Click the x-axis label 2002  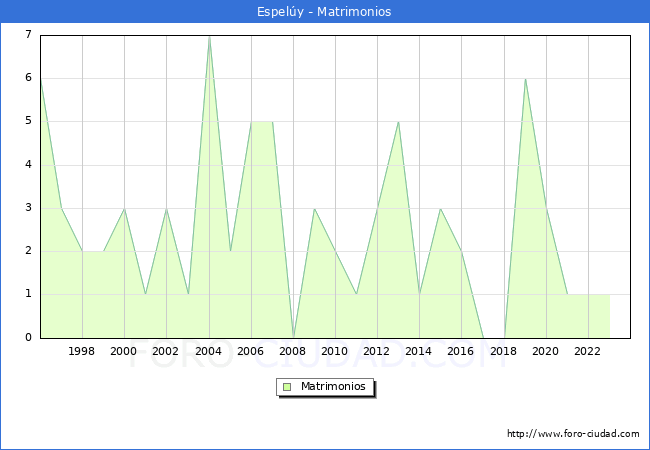(165, 351)
